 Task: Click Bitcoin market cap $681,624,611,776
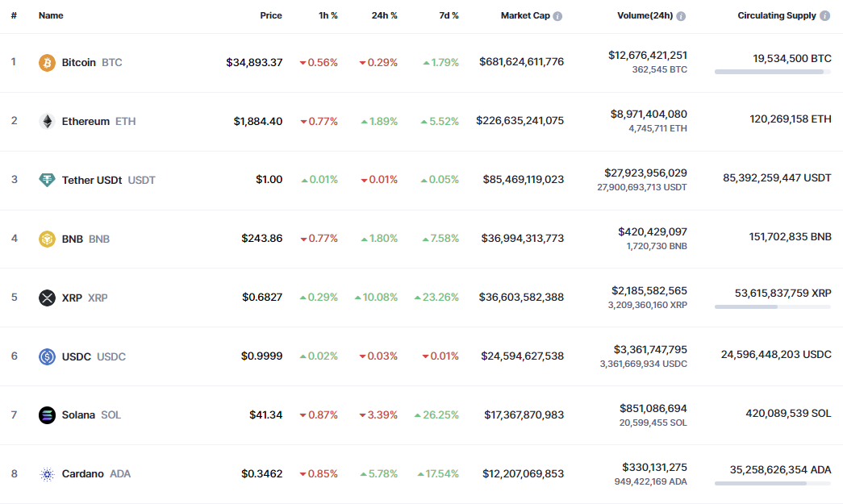(521, 62)
